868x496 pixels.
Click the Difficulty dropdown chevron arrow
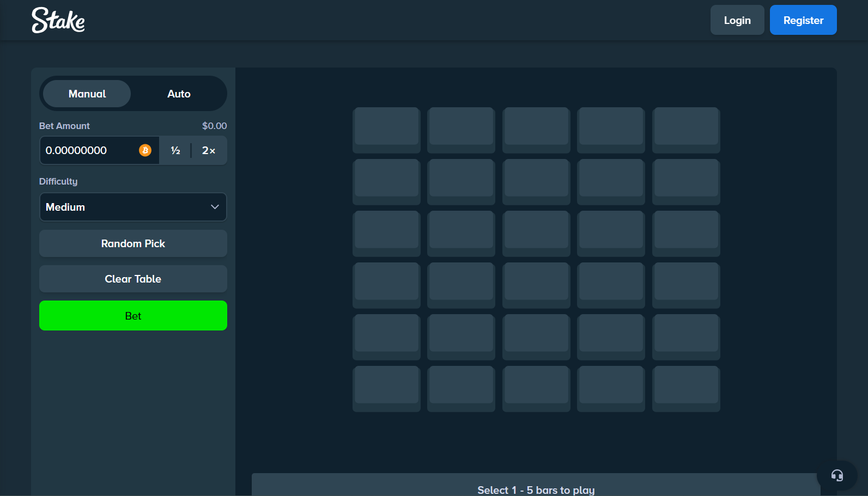[x=215, y=207]
